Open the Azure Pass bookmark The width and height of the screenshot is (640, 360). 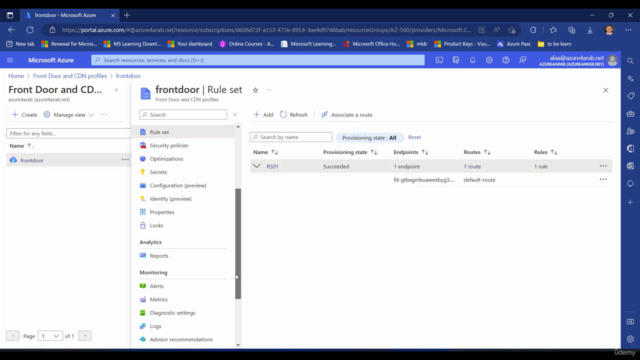[x=514, y=44]
